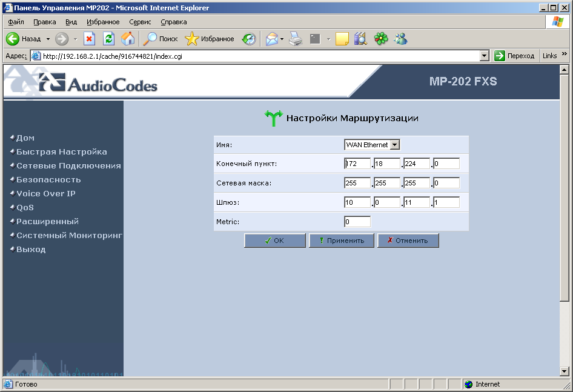Click the Шлюз fourth octet field 1
This screenshot has height=392, width=573.
pyautogui.click(x=446, y=202)
